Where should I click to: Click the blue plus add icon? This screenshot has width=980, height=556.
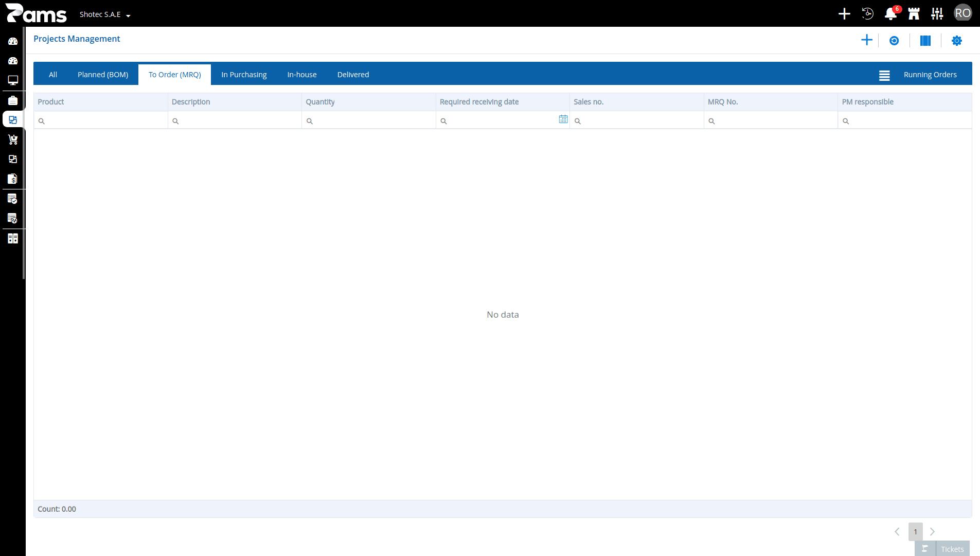coord(867,40)
